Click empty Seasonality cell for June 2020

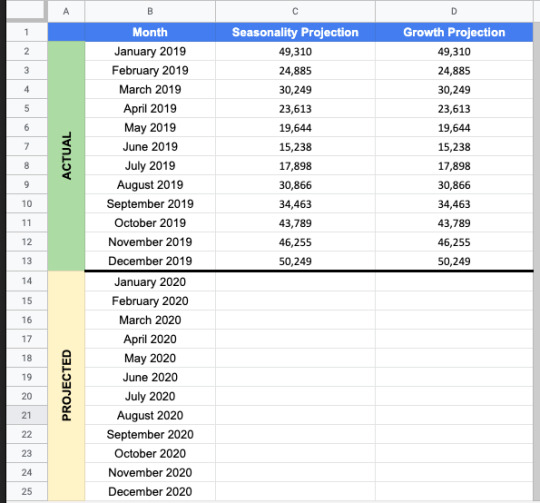coord(295,377)
